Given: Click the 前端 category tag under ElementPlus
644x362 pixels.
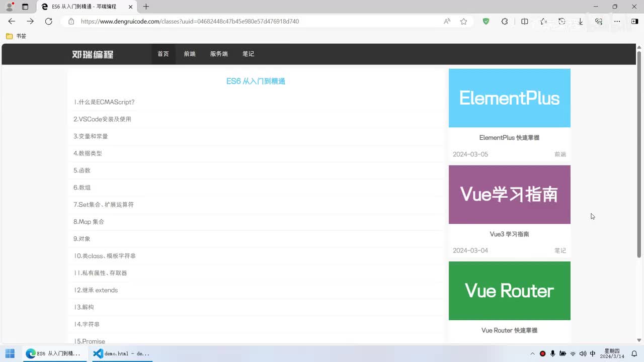Looking at the screenshot, I should (x=560, y=154).
